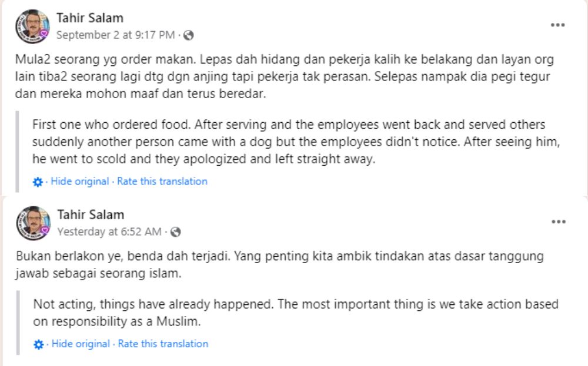Click globe privacy icon beside September 2 timestamp
The image size is (588, 366).
(189, 35)
